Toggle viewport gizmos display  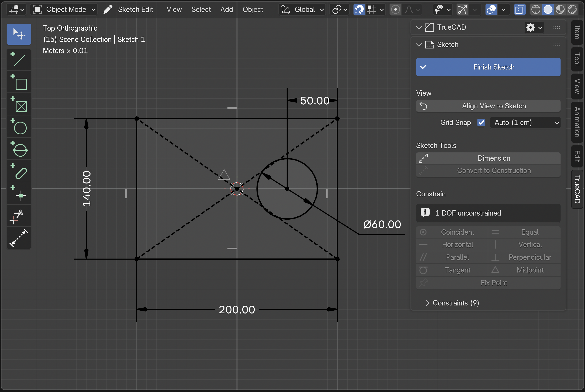pos(462,10)
